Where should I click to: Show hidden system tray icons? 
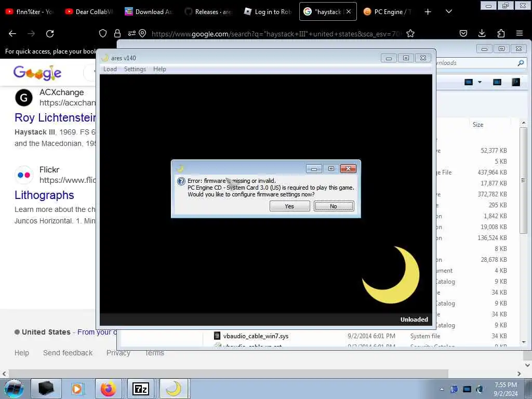442,389
